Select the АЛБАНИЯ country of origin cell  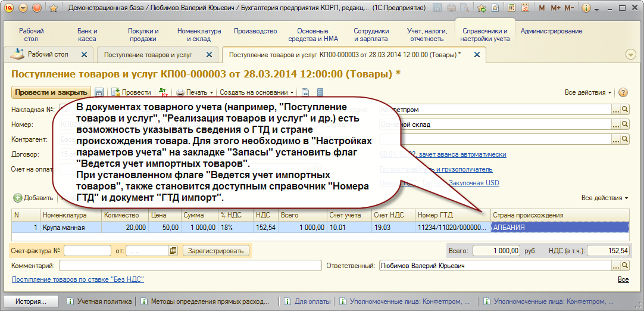[x=560, y=227]
